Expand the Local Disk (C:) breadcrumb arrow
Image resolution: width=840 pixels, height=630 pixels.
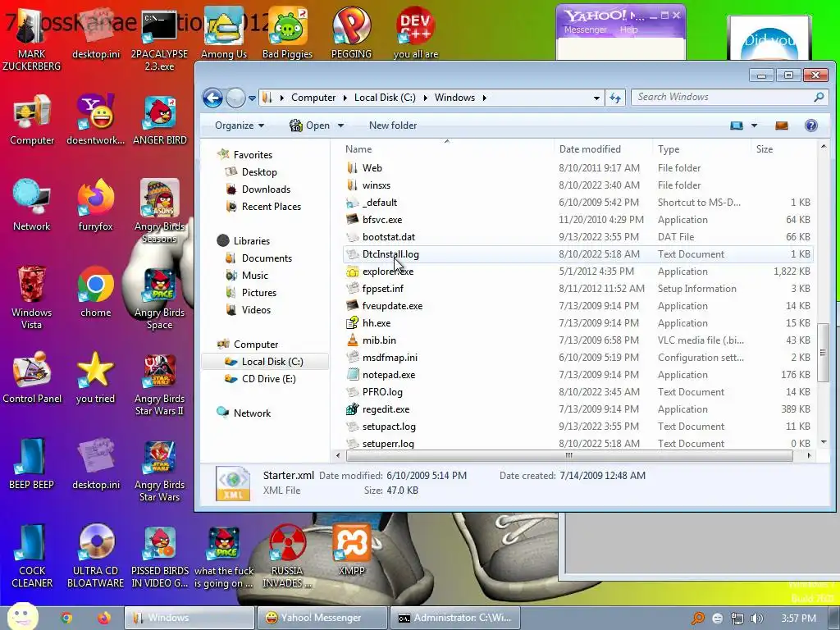click(x=425, y=98)
